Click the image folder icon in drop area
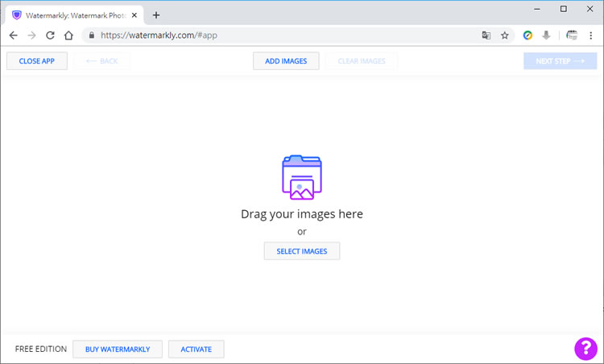The image size is (604, 364). point(302,177)
